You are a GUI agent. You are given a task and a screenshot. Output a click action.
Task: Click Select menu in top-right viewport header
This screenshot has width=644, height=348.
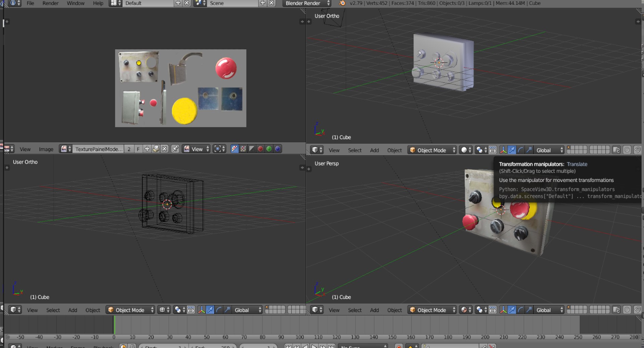click(x=355, y=151)
